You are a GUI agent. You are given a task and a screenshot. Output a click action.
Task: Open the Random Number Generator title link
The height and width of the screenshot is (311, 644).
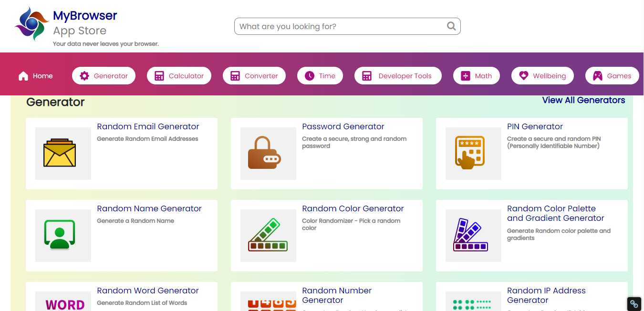click(x=336, y=295)
